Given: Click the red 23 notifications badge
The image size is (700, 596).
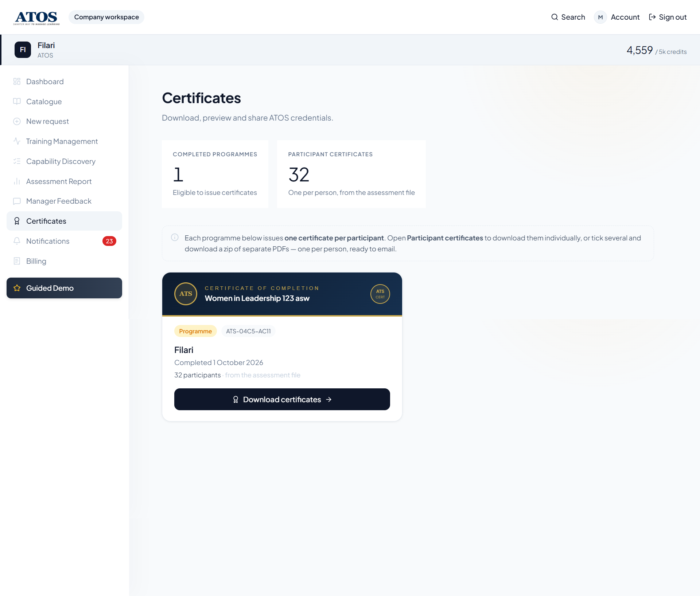Looking at the screenshot, I should tap(109, 241).
